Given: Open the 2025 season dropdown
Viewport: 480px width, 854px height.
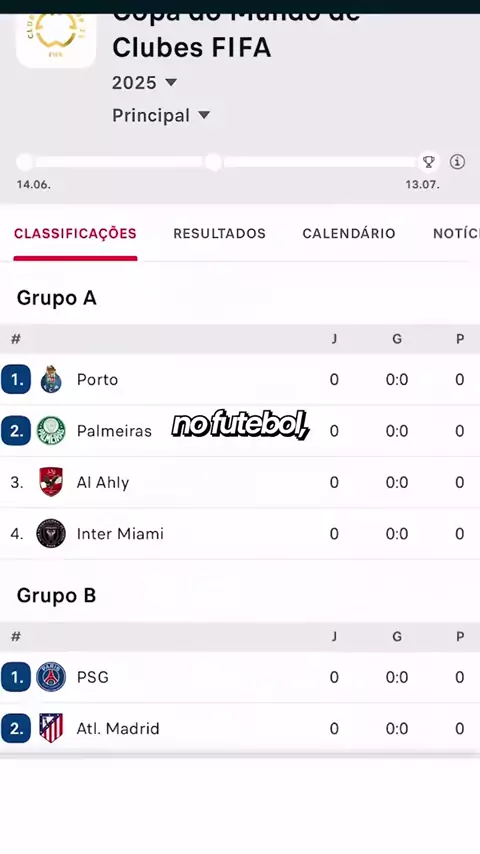Looking at the screenshot, I should pos(144,83).
